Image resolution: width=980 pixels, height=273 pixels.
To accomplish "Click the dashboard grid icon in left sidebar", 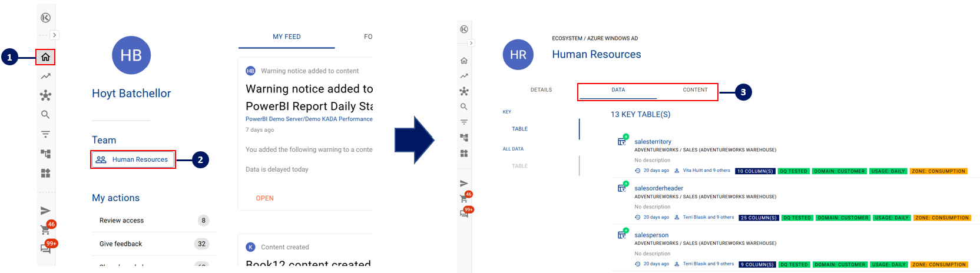I will (45, 173).
